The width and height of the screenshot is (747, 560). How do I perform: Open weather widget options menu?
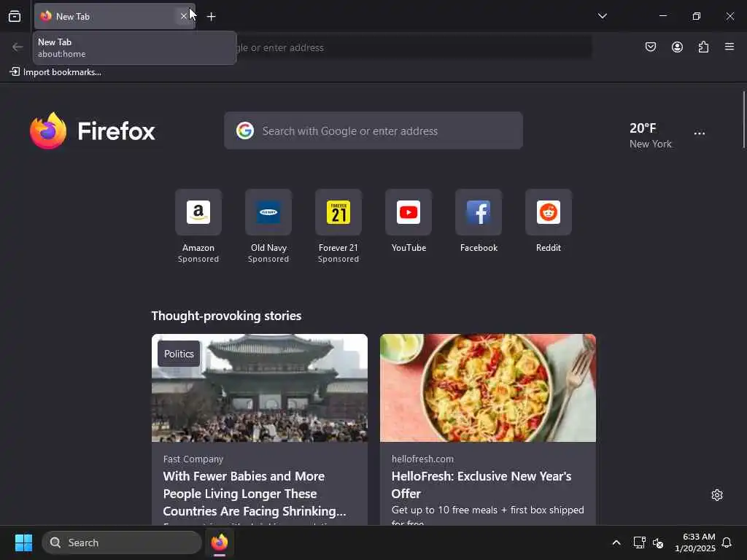[700, 133]
